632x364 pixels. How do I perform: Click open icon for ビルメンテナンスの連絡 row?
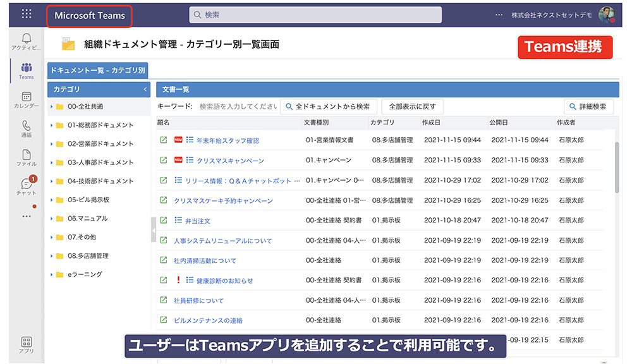(164, 320)
